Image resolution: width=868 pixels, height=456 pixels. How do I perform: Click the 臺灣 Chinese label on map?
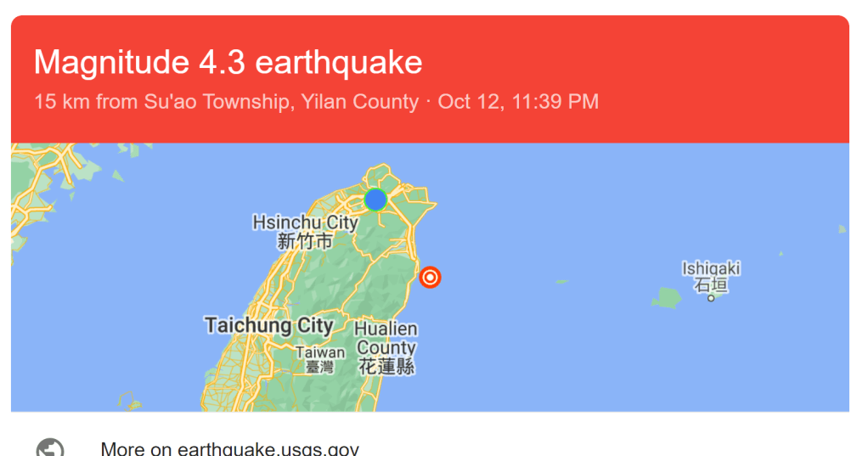[320, 367]
